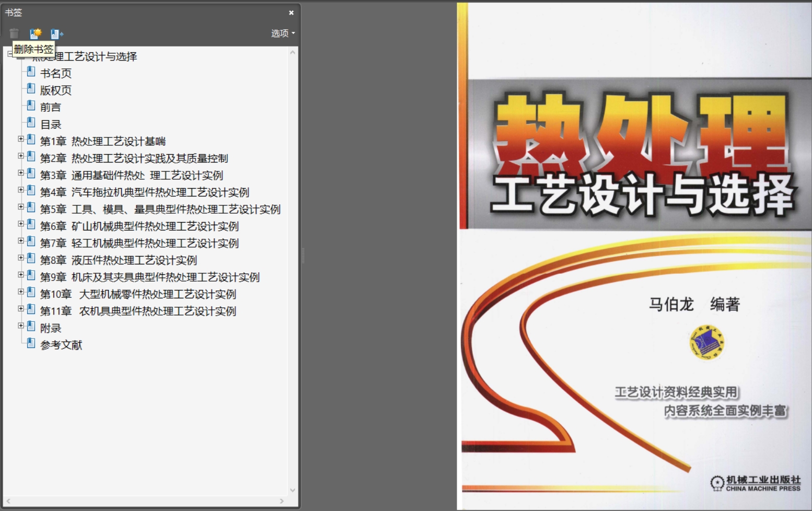This screenshot has height=511, width=812.
Task: Close the 书签 panel with X
Action: [x=291, y=13]
